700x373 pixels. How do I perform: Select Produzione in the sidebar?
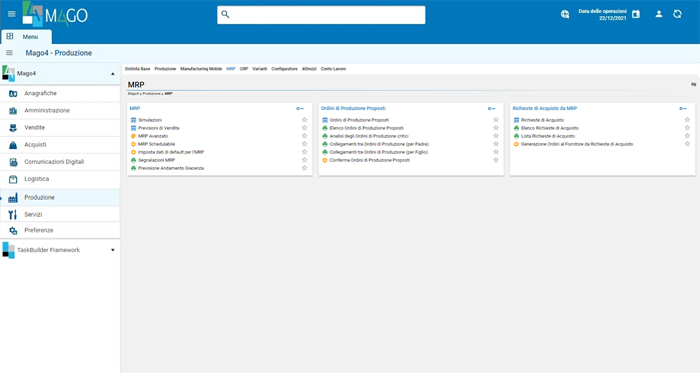(60, 197)
